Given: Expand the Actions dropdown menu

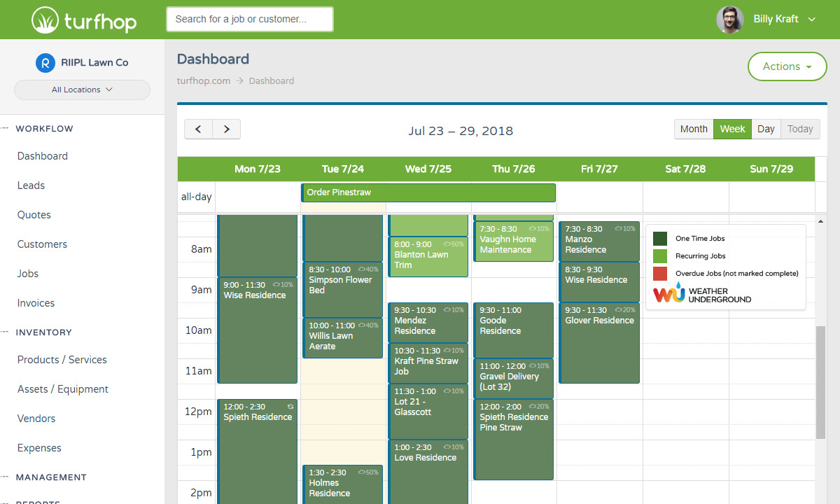Looking at the screenshot, I should [787, 66].
